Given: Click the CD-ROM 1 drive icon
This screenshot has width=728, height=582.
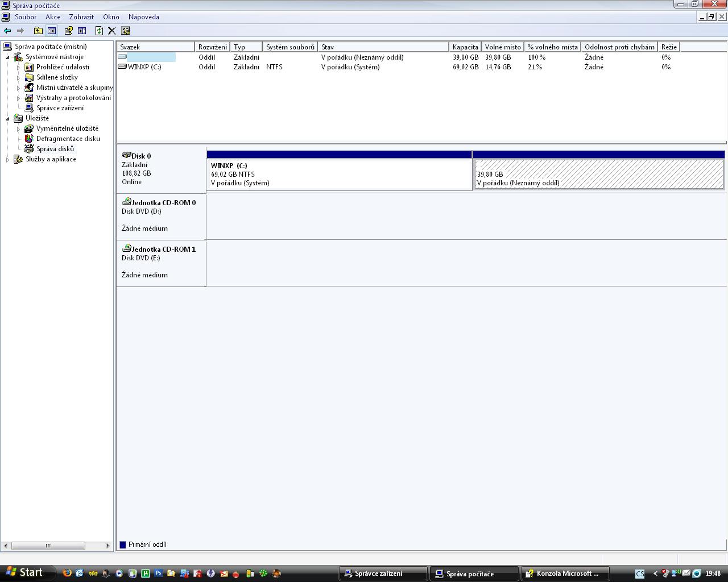Looking at the screenshot, I should point(126,248).
